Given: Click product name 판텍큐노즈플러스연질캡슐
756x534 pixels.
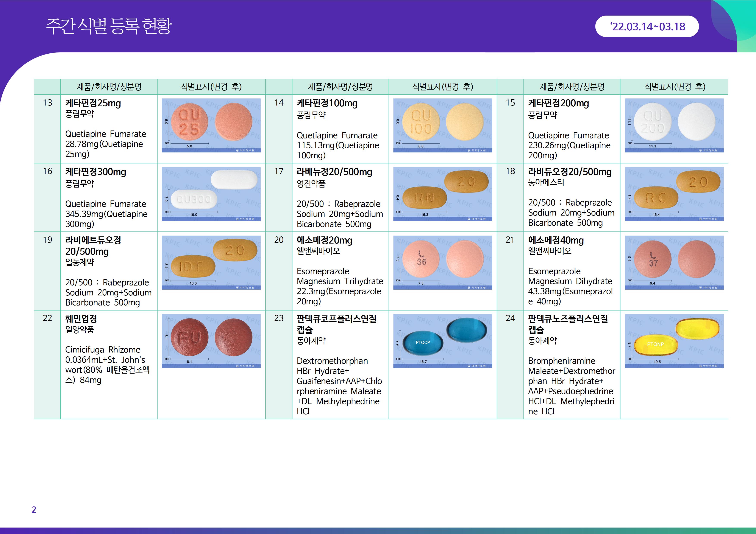Looking at the screenshot, I should (568, 318).
